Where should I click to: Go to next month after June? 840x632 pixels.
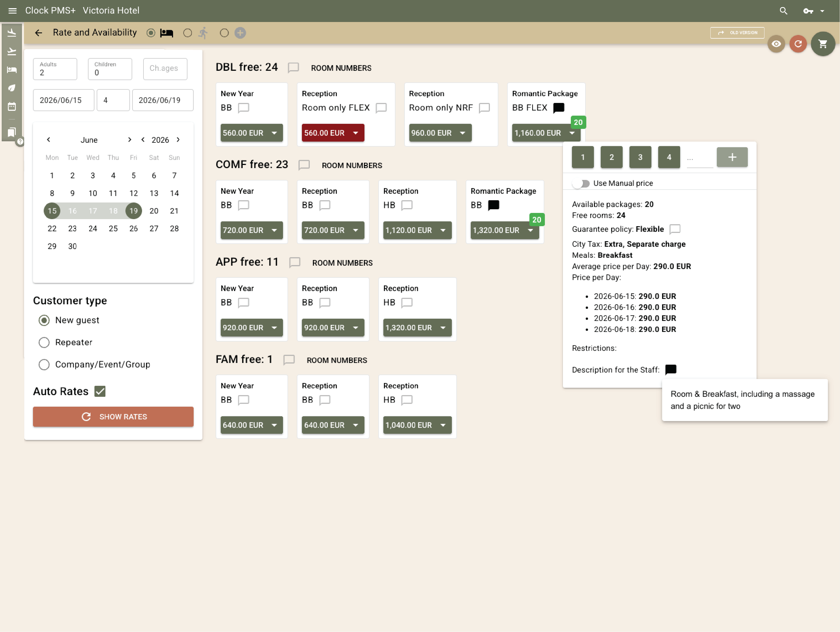(129, 140)
